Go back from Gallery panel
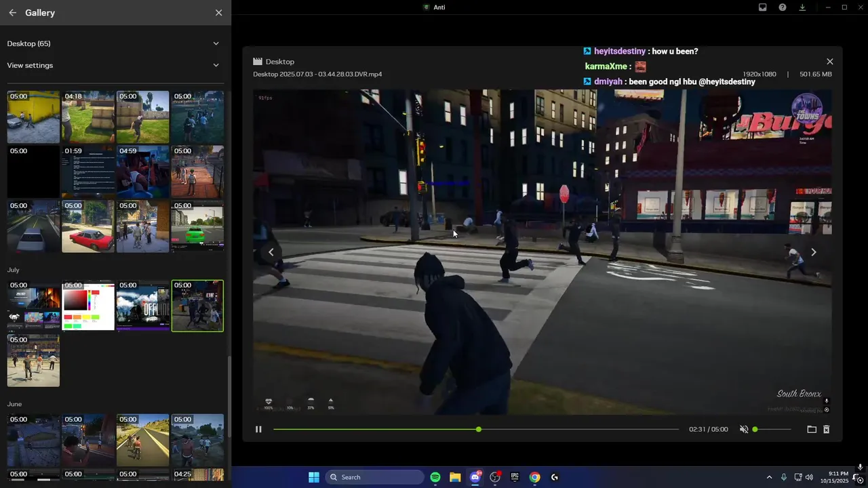This screenshot has width=868, height=488. (x=12, y=13)
